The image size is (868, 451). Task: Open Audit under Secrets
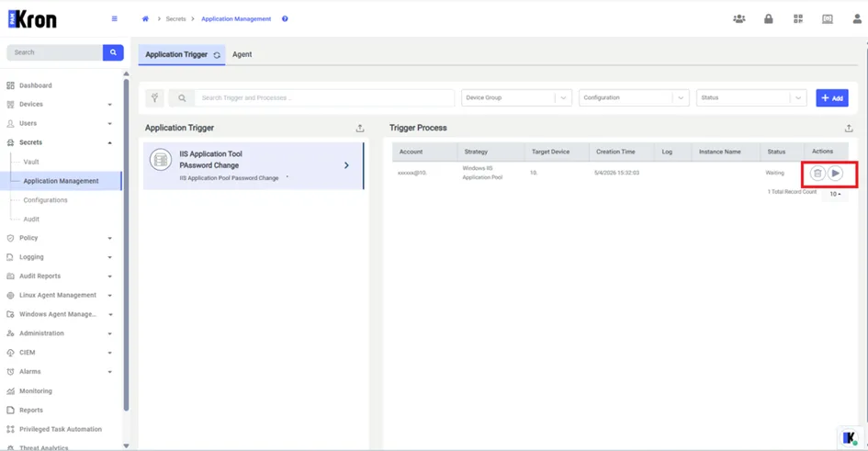click(31, 220)
